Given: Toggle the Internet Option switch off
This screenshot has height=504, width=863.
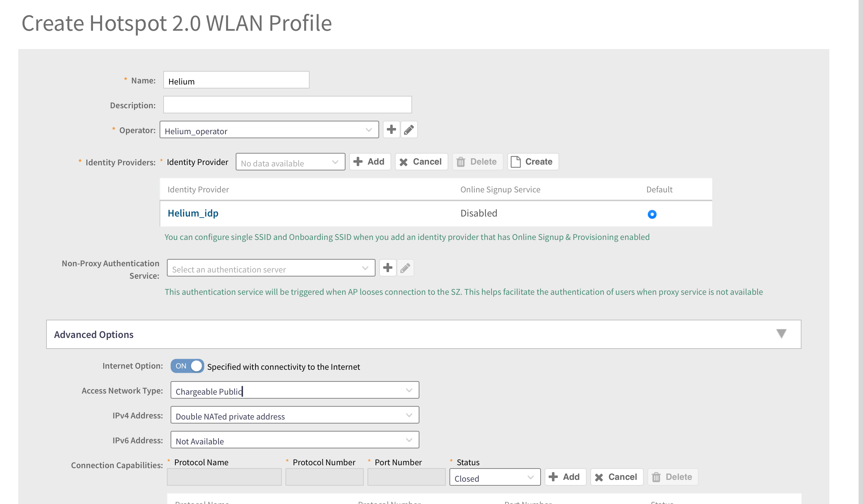Looking at the screenshot, I should 187,366.
